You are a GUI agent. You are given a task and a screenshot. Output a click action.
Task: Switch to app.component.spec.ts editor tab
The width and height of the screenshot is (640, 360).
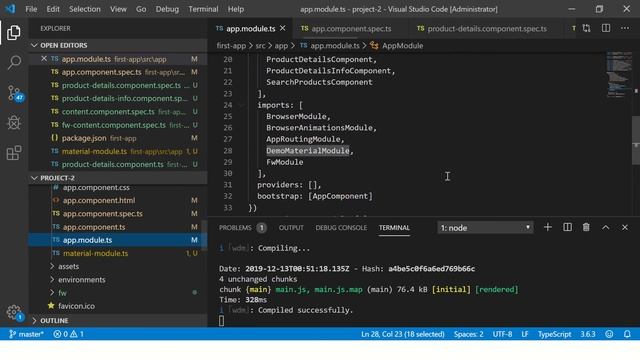pos(350,28)
